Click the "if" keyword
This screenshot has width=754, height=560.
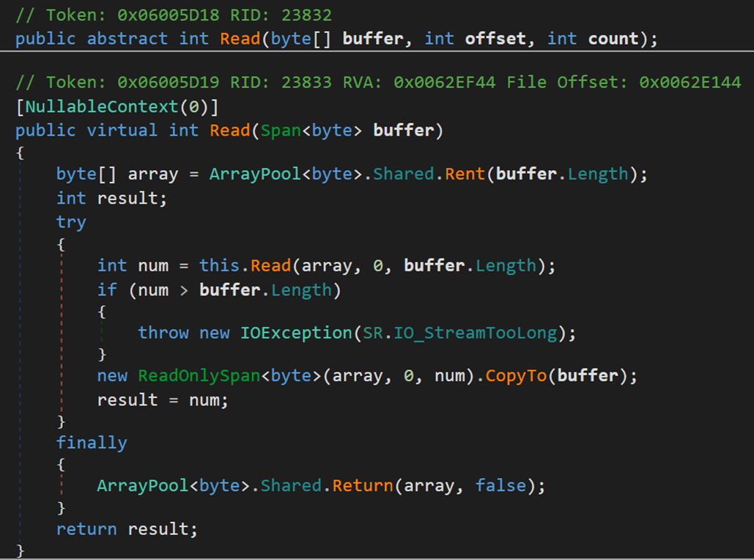point(107,290)
